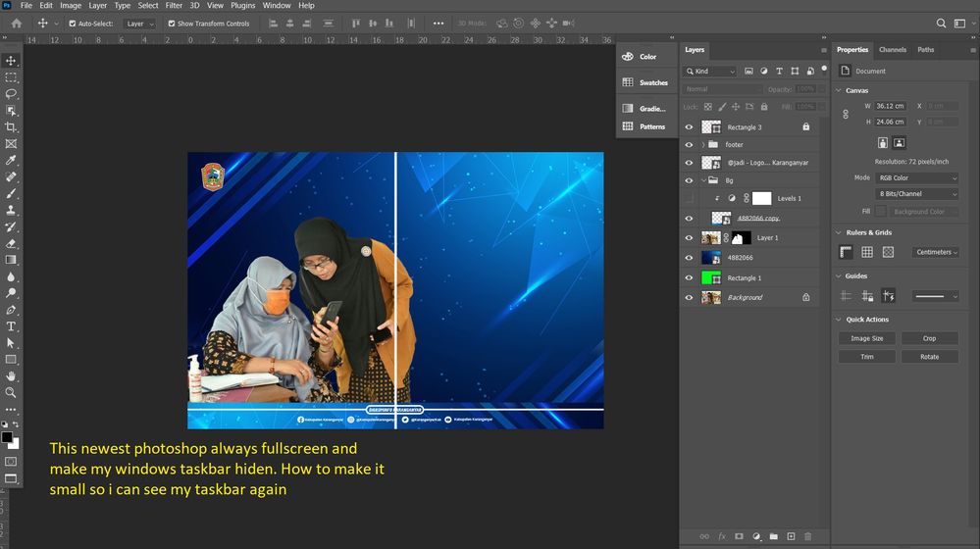Open the Auto-Select Layer dropdown
The image size is (980, 549).
coord(139,24)
